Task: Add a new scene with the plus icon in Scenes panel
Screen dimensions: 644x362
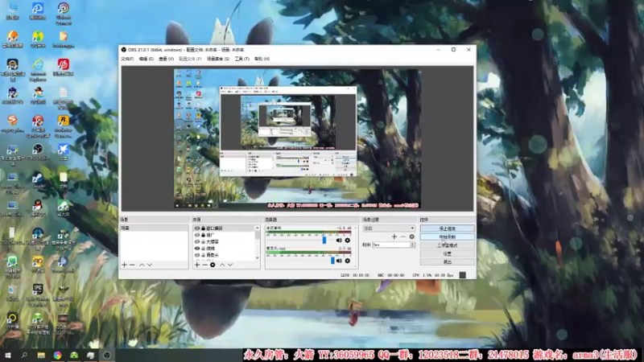Action: (125, 265)
